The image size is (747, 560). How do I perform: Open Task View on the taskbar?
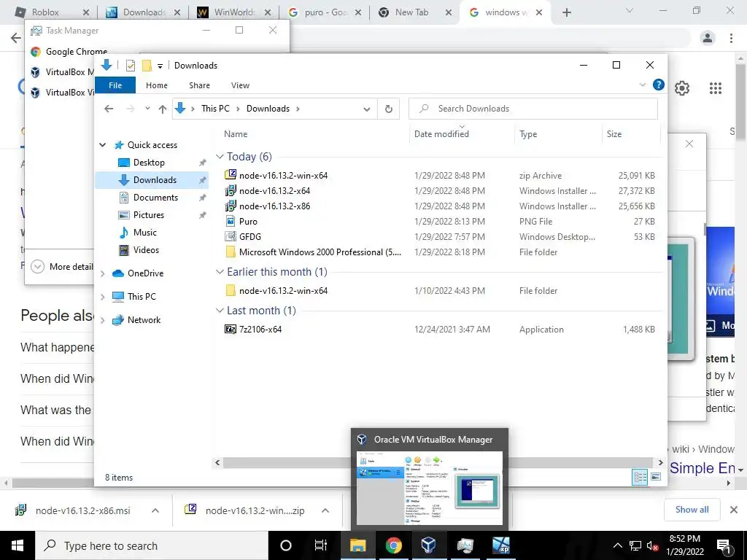click(321, 545)
